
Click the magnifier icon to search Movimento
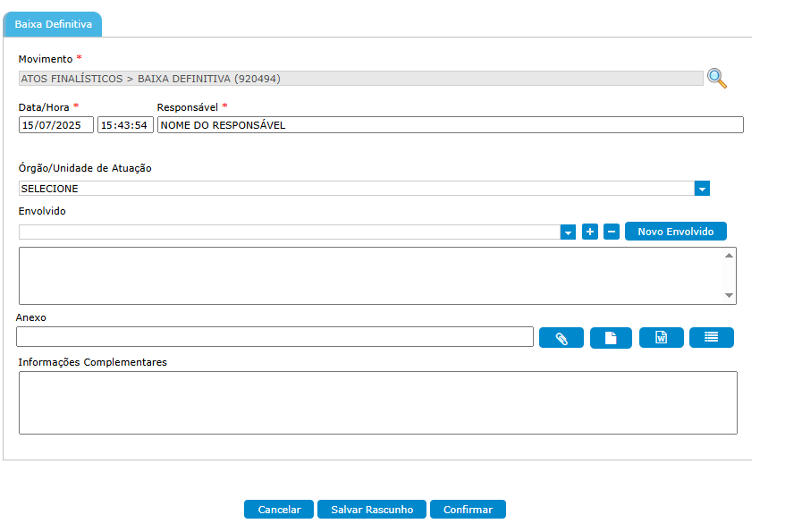coord(717,78)
